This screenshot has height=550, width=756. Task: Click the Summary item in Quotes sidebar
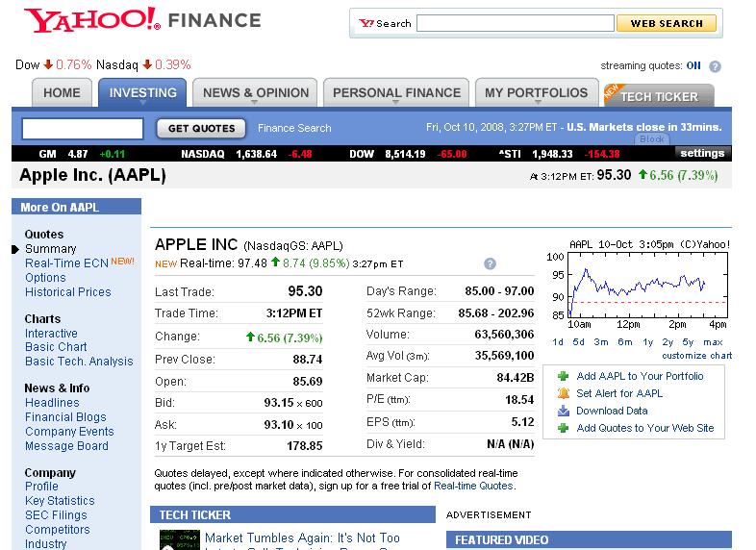point(51,249)
